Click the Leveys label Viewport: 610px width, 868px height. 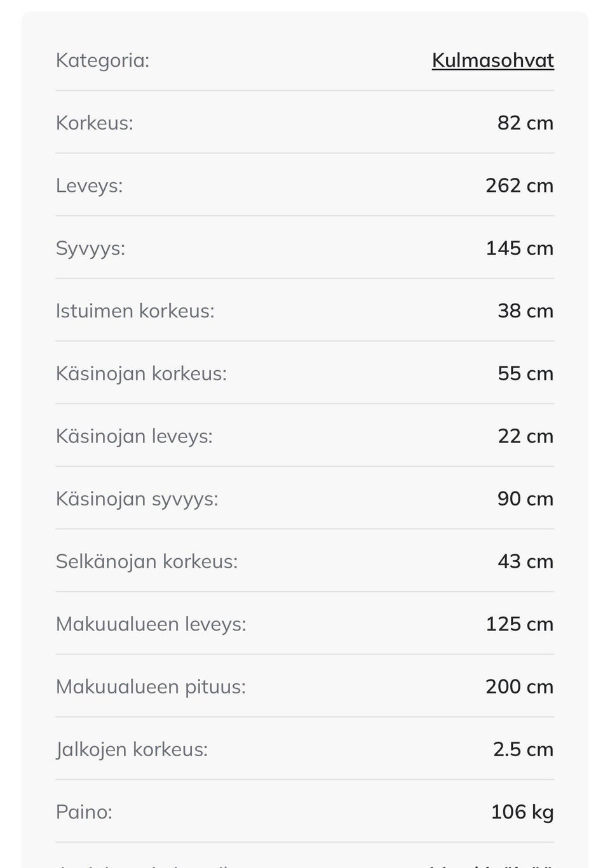(89, 185)
